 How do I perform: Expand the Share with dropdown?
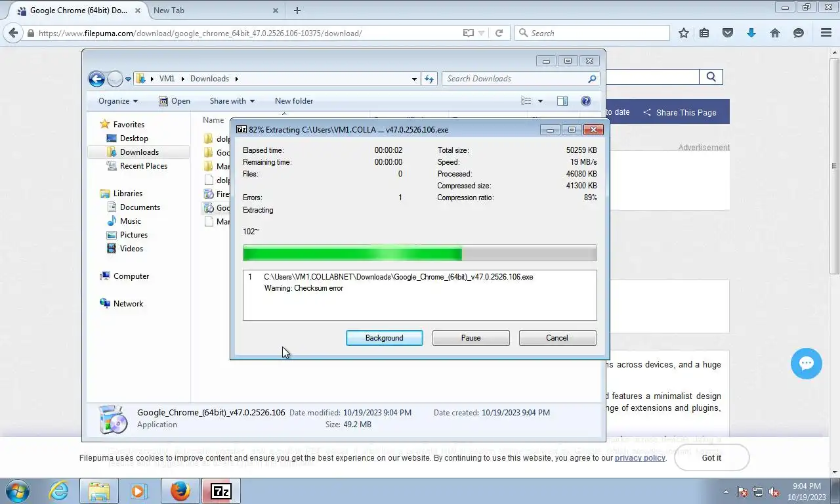pos(232,101)
